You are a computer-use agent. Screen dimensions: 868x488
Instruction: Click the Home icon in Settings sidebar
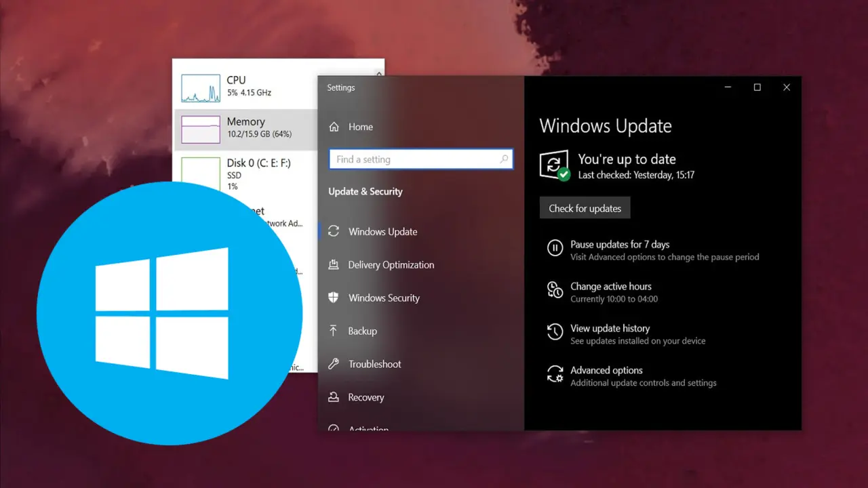[x=334, y=127]
